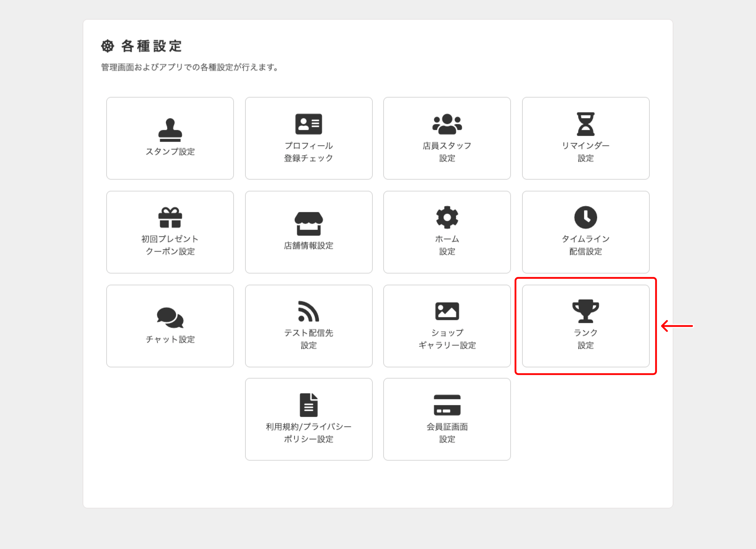Open 店員スタッフ設定 text label
Screen dimensions: 756x549
point(447,152)
